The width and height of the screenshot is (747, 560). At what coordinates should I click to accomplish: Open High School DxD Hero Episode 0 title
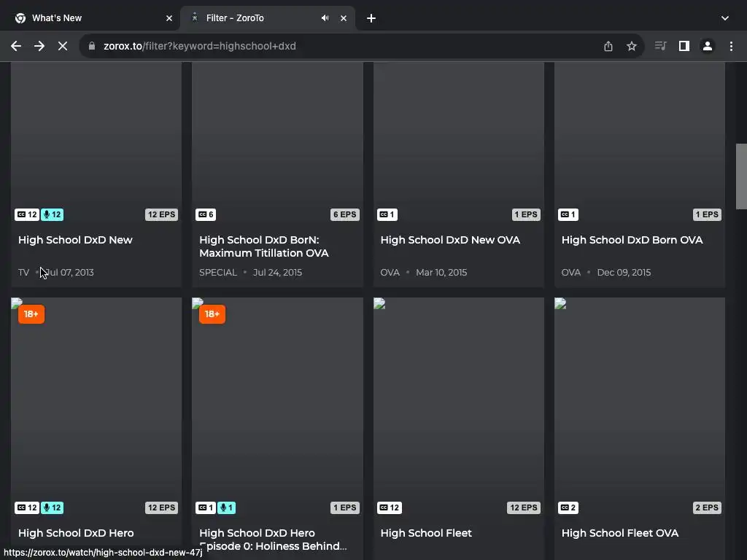pos(273,540)
